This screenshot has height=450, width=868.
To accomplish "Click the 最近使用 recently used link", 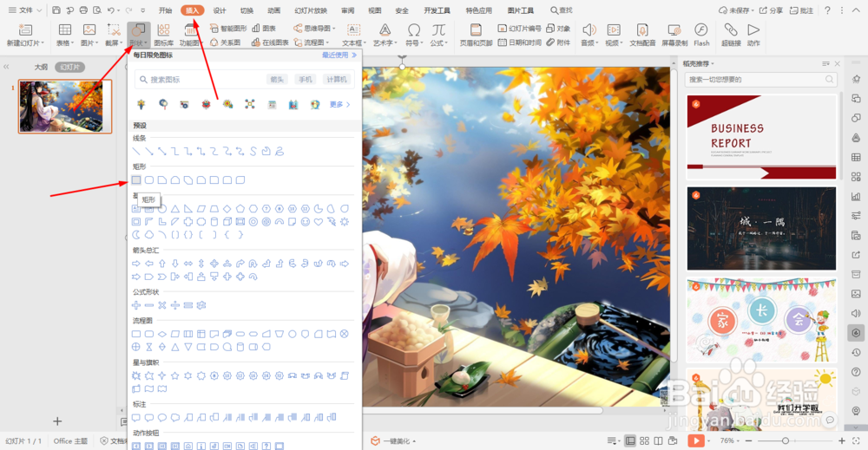I will [x=339, y=55].
